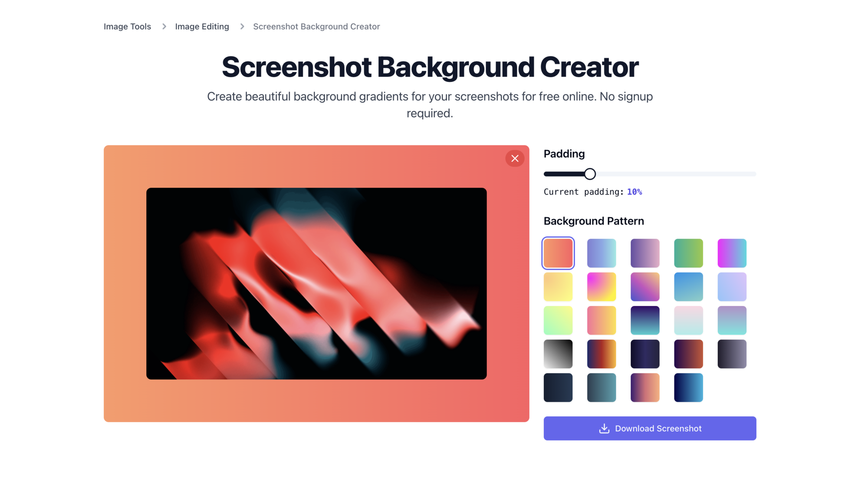Click the screenshot preview thumbnail
The image size is (868, 483).
(x=316, y=283)
